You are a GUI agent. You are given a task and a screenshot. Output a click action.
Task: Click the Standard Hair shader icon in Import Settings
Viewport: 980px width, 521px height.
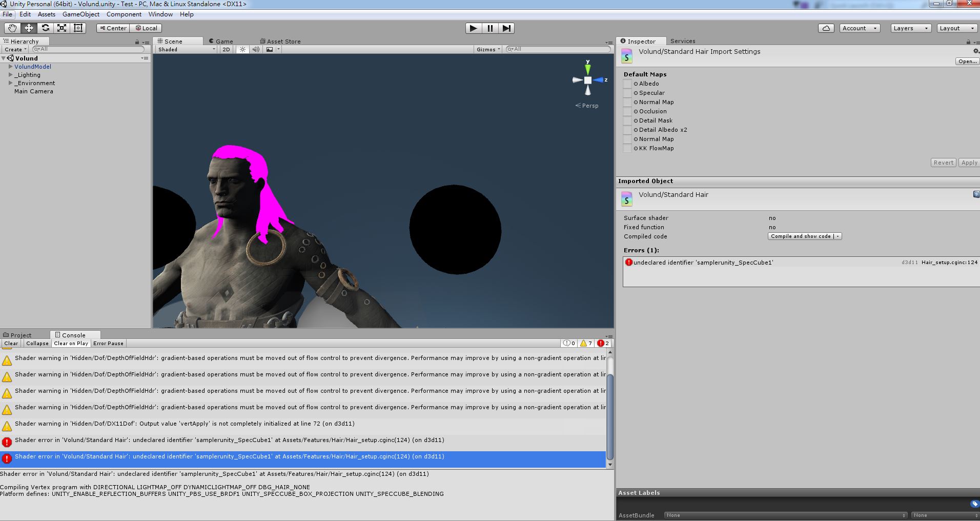coord(626,56)
